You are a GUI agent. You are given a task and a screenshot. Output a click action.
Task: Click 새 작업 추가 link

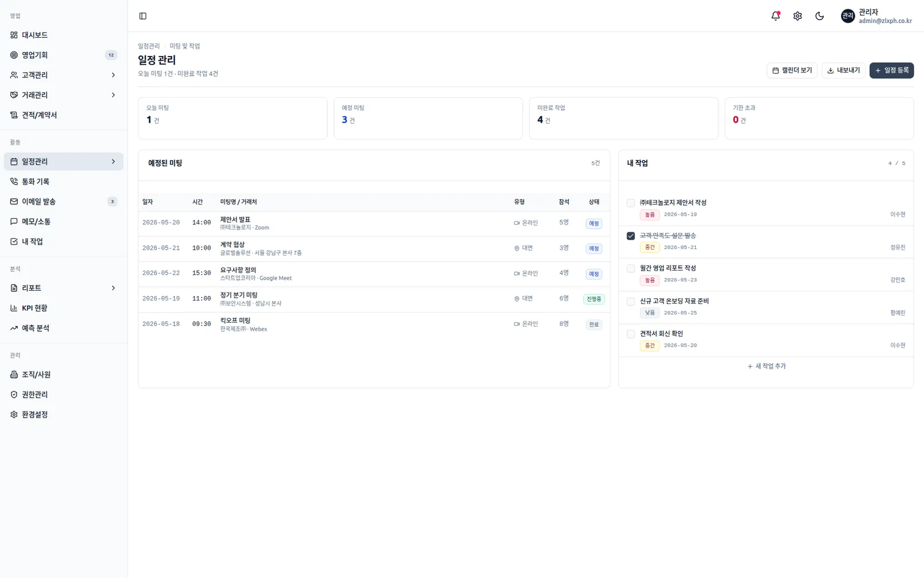[766, 366]
